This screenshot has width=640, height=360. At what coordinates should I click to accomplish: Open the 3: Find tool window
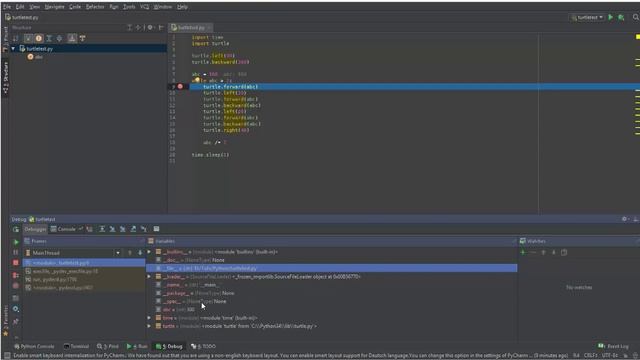(108, 346)
